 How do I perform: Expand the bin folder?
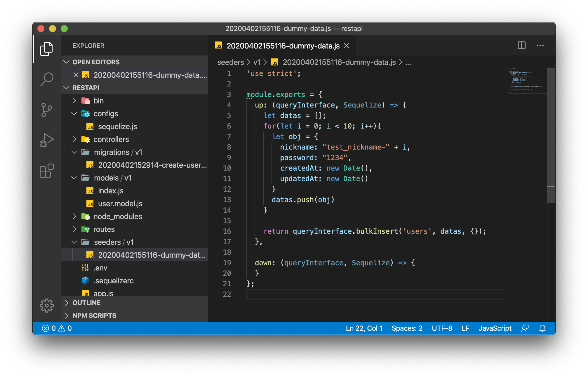pos(98,101)
